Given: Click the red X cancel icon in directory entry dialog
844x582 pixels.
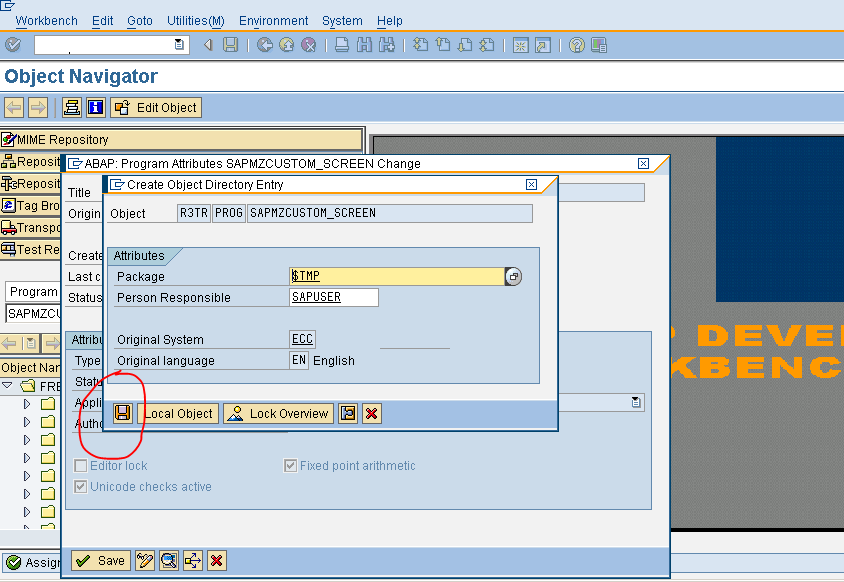Looking at the screenshot, I should tap(371, 413).
